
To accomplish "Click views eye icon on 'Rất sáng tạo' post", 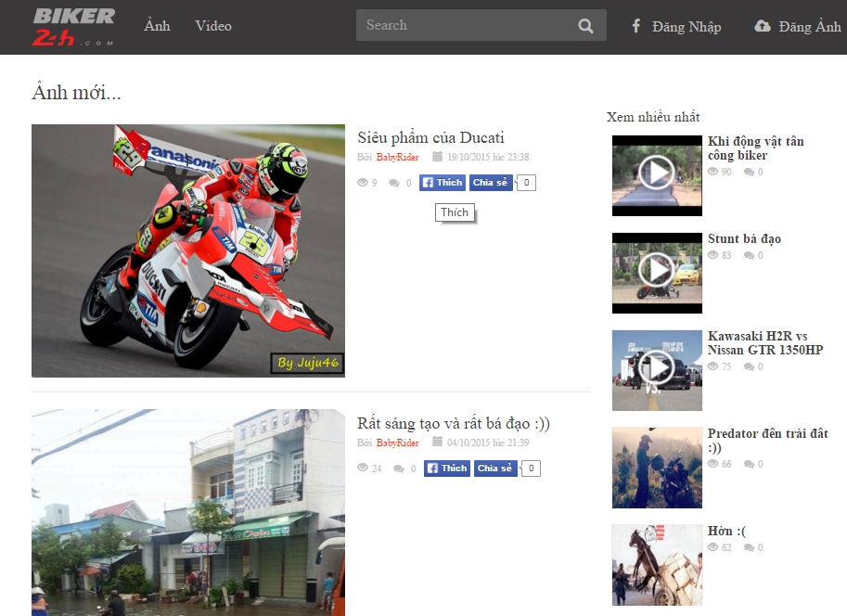I will (363, 468).
